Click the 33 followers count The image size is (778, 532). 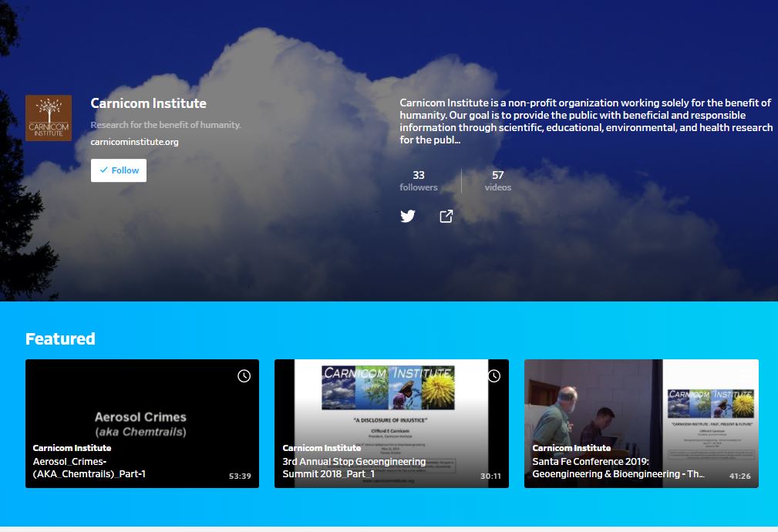[x=419, y=180]
